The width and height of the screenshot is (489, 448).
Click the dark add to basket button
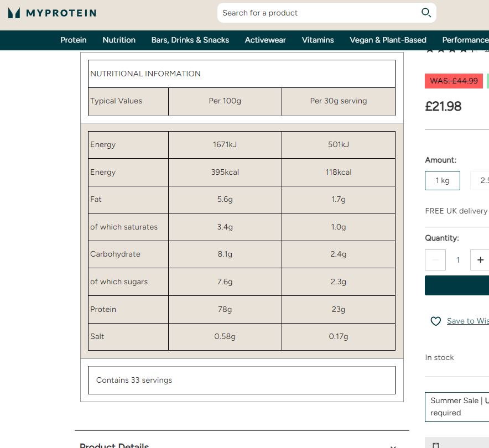coord(457,285)
